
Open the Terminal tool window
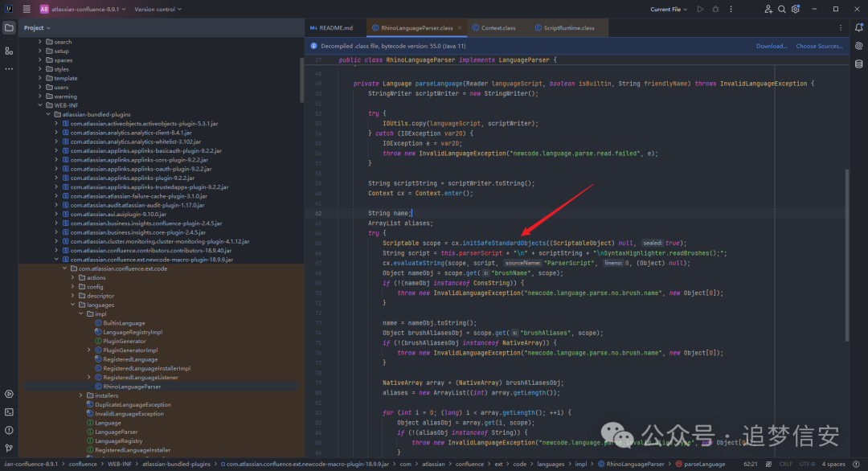(9, 412)
